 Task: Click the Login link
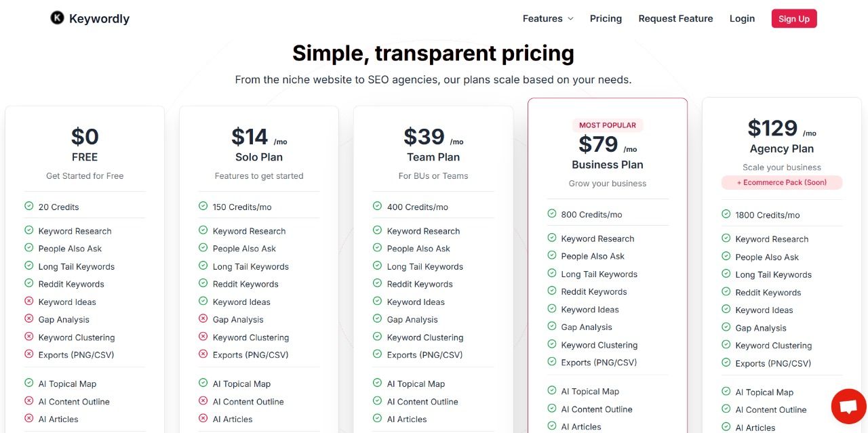coord(742,19)
